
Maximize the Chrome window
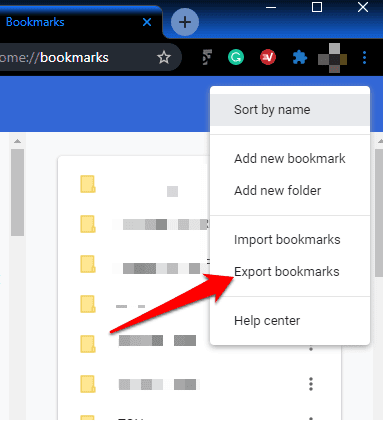(317, 7)
